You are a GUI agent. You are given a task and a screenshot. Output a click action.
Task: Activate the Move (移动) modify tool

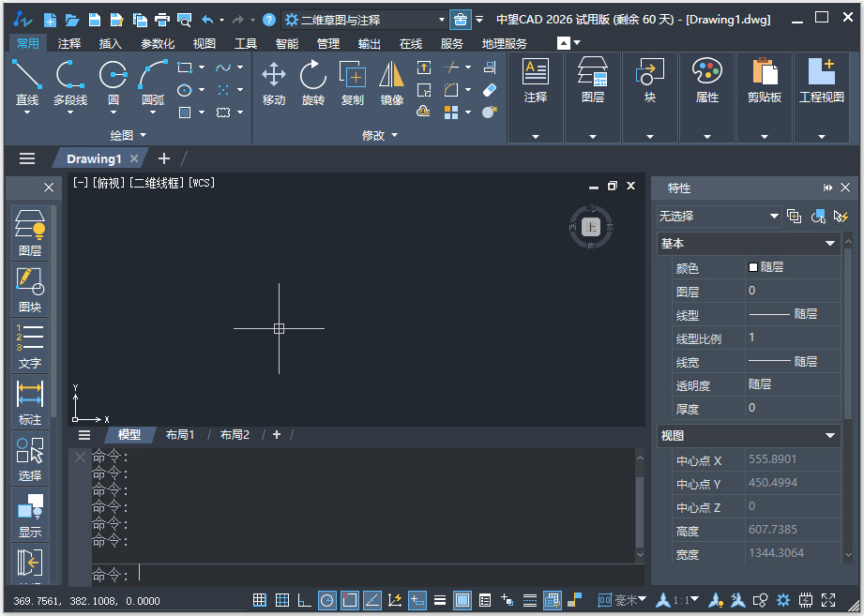tap(273, 83)
